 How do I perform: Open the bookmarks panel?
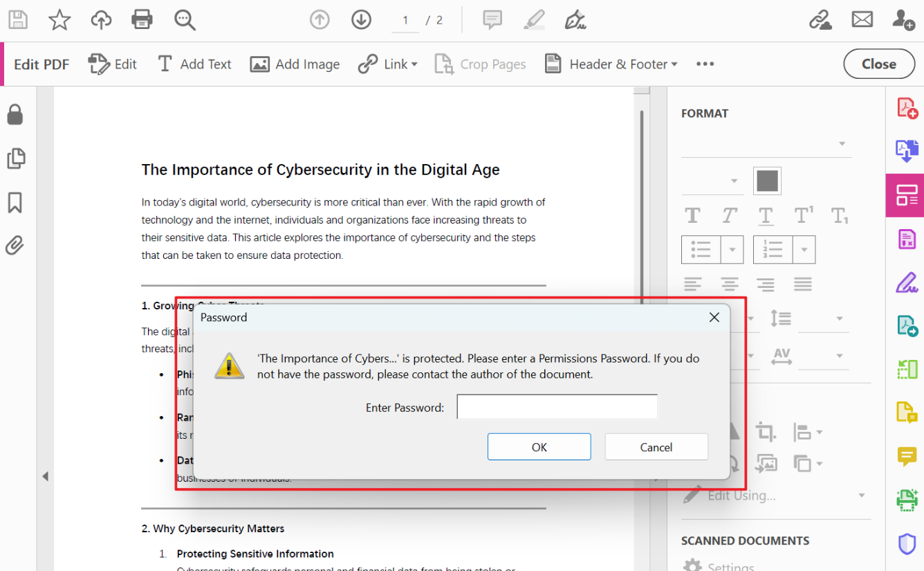15,203
